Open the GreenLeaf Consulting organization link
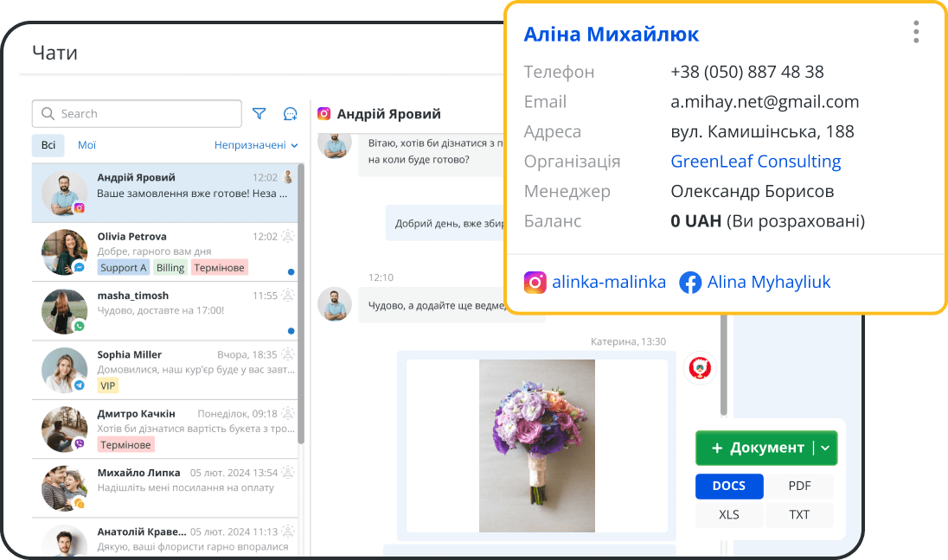 tap(755, 162)
